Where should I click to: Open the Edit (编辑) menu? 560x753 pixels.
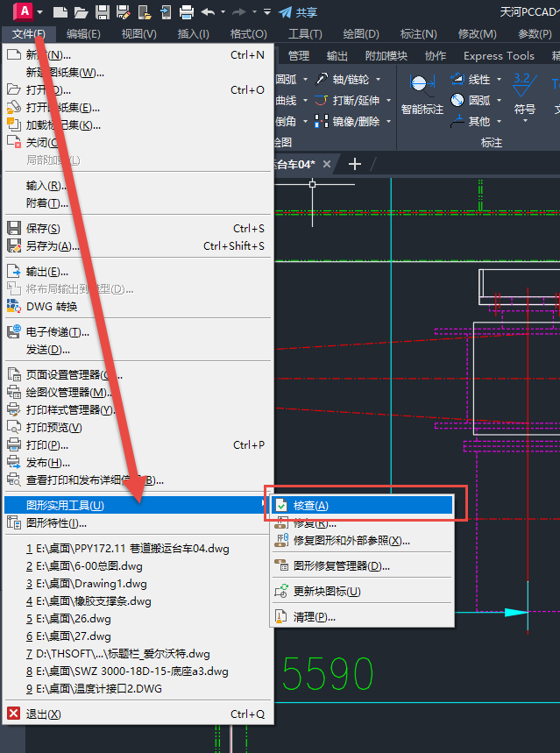point(83,34)
